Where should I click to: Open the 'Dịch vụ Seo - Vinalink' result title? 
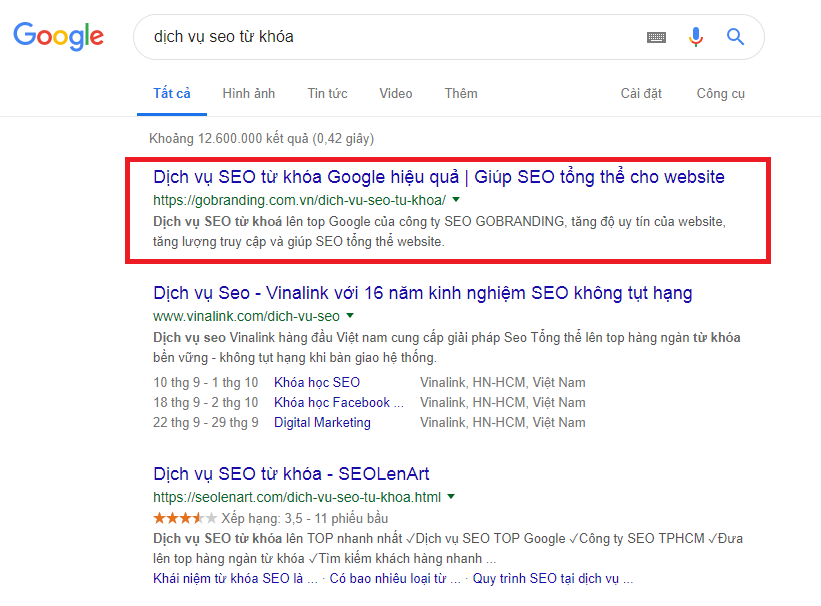click(x=423, y=293)
